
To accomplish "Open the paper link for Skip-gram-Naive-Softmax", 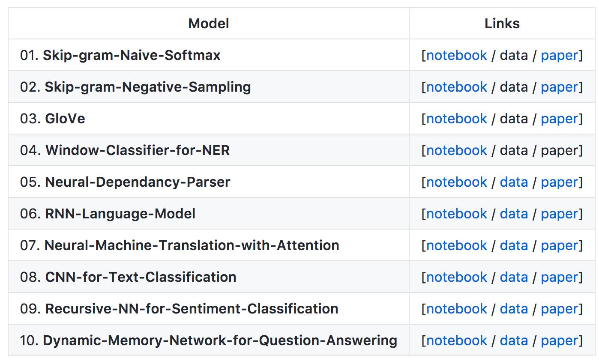I will point(559,55).
